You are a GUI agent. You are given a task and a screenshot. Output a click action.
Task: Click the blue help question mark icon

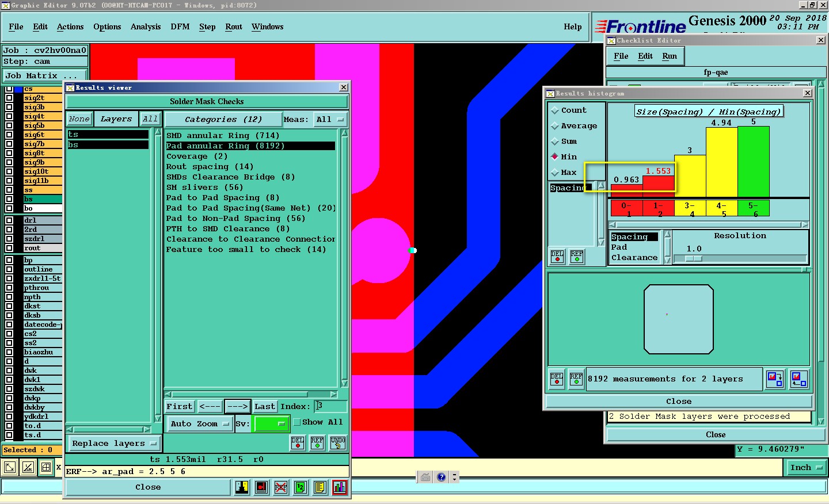(442, 477)
